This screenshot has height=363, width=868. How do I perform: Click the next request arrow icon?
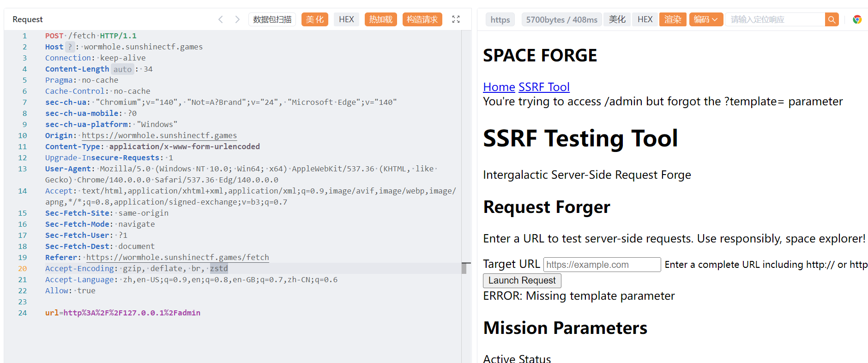[237, 19]
